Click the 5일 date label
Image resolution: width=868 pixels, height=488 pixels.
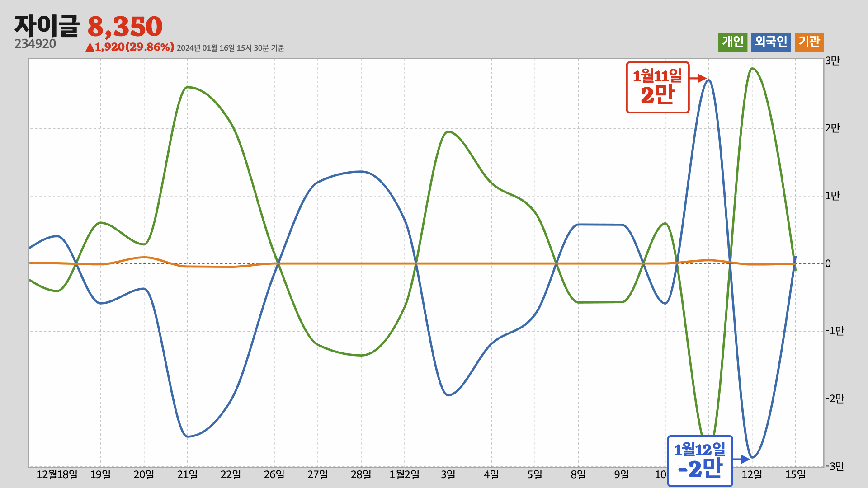(535, 474)
